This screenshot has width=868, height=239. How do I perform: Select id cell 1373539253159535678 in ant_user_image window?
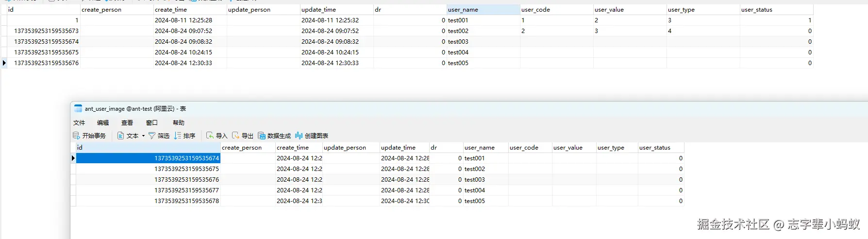148,201
